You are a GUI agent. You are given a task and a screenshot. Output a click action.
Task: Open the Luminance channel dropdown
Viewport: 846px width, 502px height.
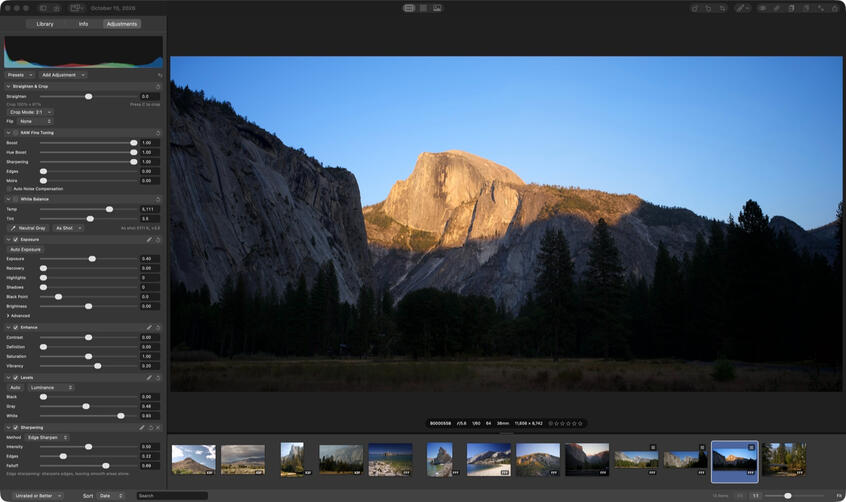point(50,388)
